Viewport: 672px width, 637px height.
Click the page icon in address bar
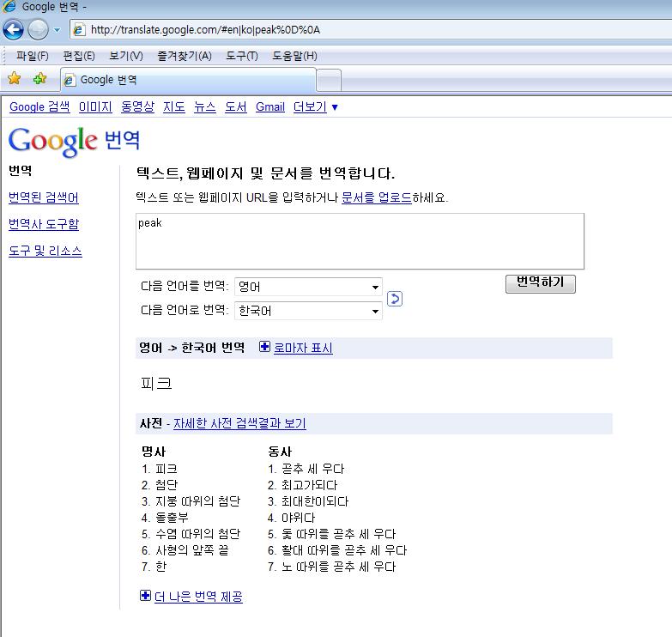(78, 29)
